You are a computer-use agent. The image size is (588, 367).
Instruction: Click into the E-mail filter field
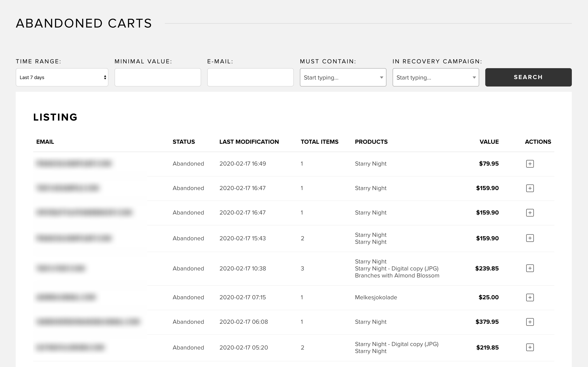click(250, 77)
